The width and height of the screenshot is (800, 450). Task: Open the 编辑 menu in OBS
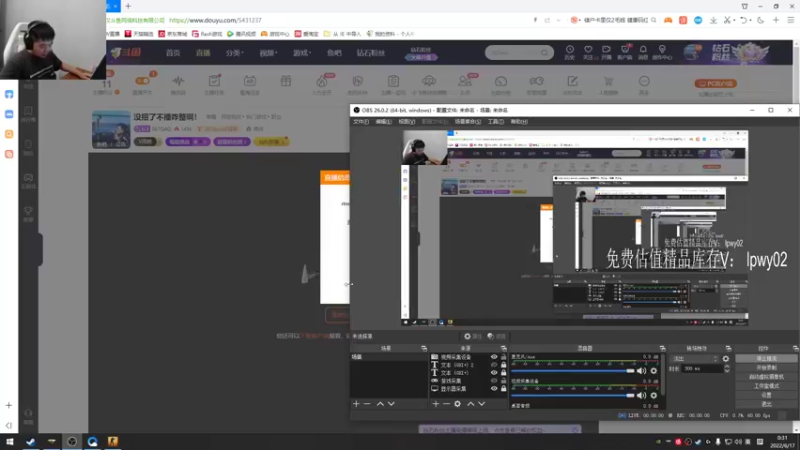coord(383,121)
